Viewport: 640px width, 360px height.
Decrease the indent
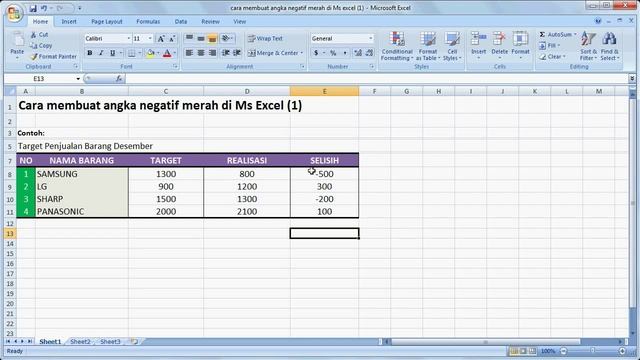(x=226, y=53)
